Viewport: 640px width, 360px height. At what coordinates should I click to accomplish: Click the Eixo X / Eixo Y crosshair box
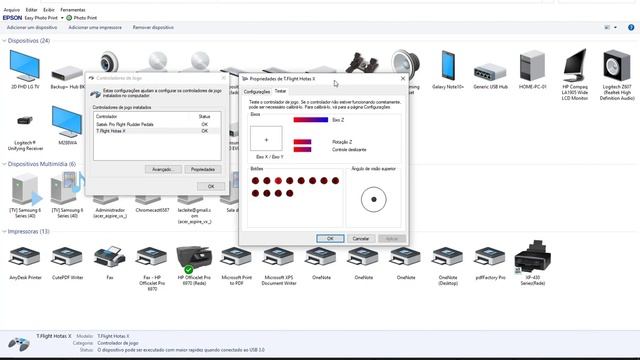[266, 139]
